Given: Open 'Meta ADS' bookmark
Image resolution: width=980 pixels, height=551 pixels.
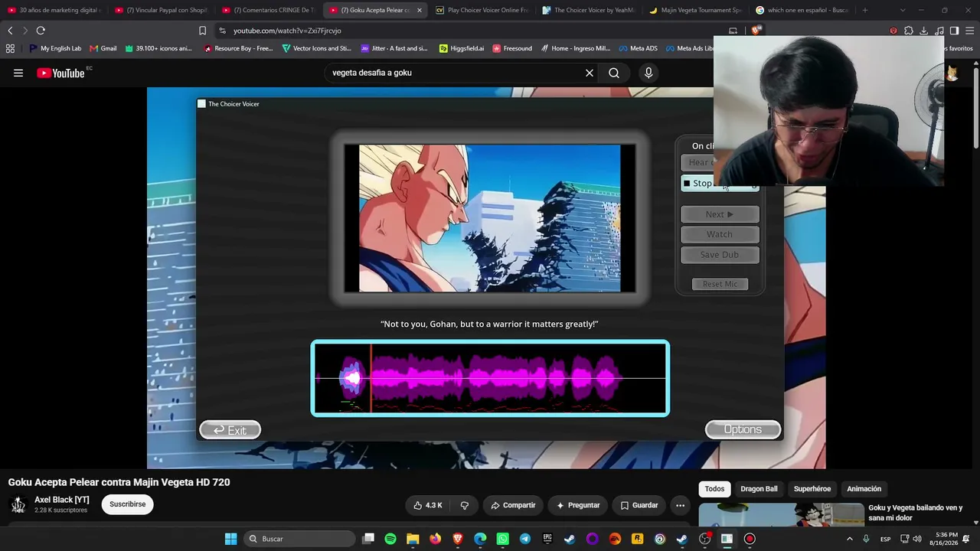Looking at the screenshot, I should point(637,48).
